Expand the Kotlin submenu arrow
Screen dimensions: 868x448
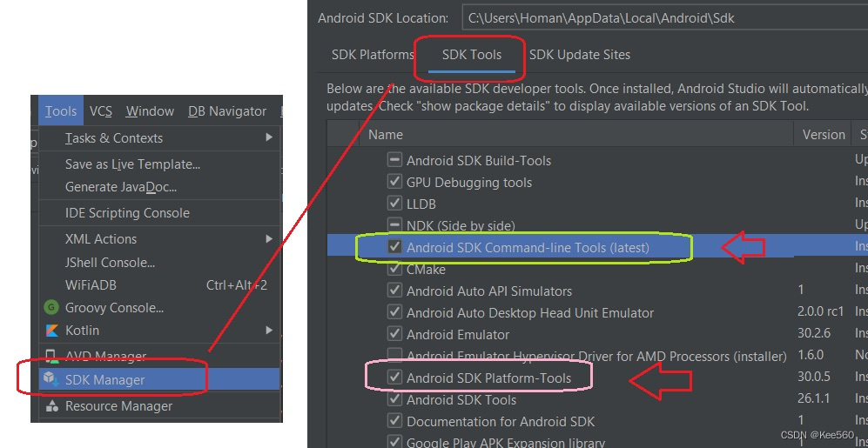[269, 331]
